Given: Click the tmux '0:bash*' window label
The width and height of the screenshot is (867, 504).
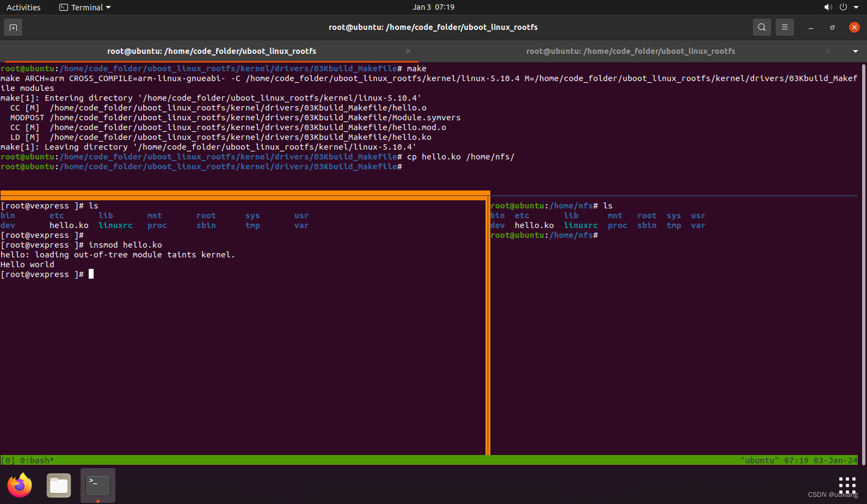Looking at the screenshot, I should pyautogui.click(x=37, y=460).
